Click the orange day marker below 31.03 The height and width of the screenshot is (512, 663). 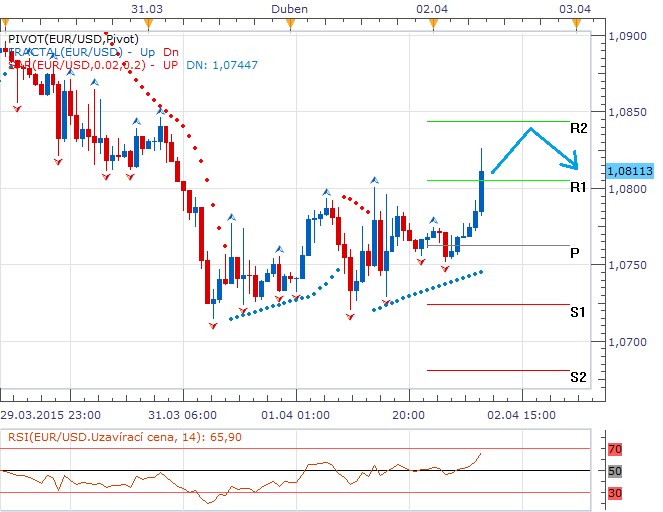[x=149, y=22]
